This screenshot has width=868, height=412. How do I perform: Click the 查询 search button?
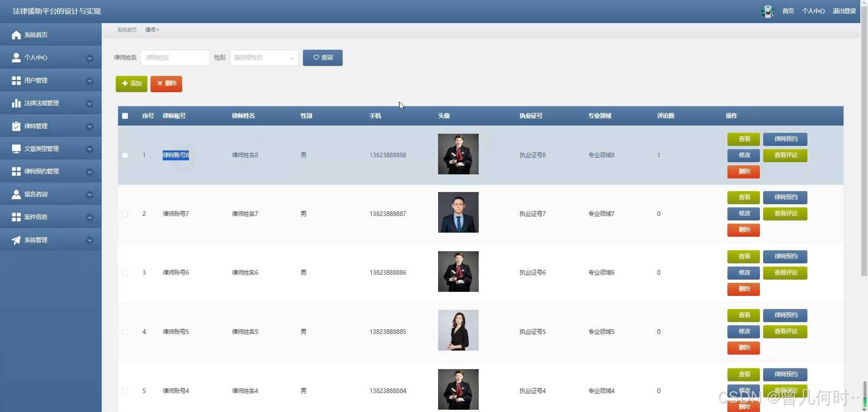[323, 58]
